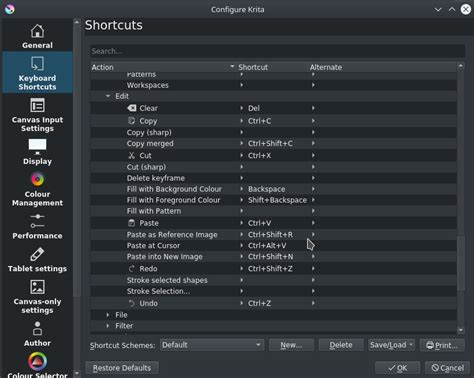Open the Performance settings page
The height and width of the screenshot is (378, 474).
pos(37,226)
